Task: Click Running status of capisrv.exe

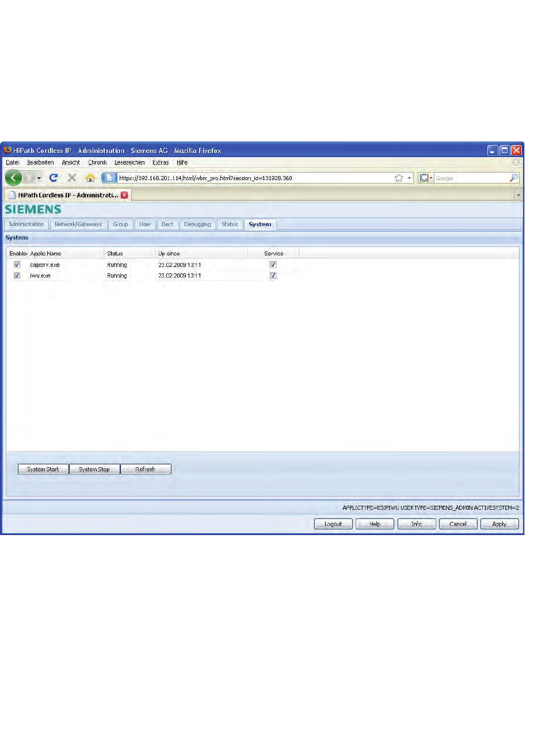Action: tap(117, 265)
